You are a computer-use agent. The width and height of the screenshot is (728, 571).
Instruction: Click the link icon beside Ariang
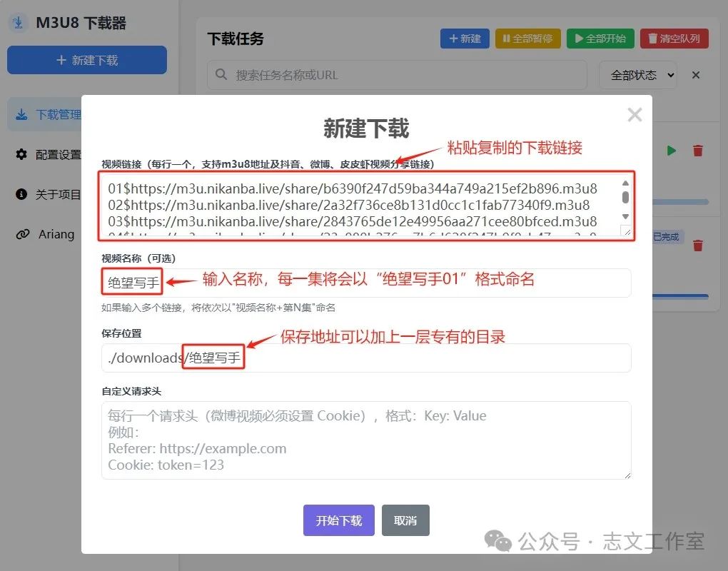coord(22,234)
